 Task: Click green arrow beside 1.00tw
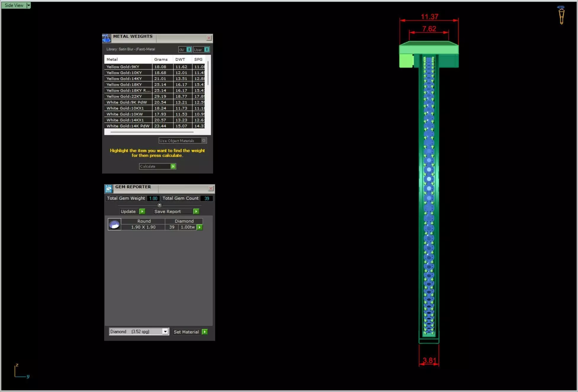pos(200,227)
